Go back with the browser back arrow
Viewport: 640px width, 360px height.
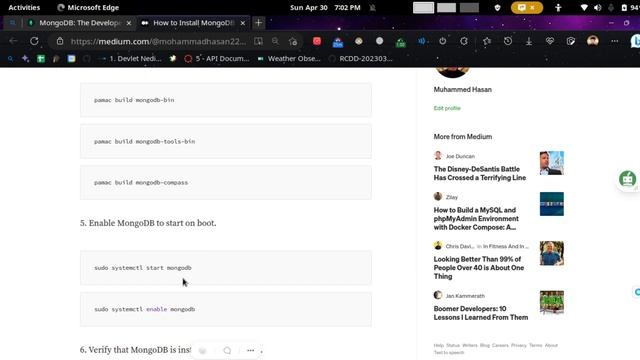[x=13, y=41]
